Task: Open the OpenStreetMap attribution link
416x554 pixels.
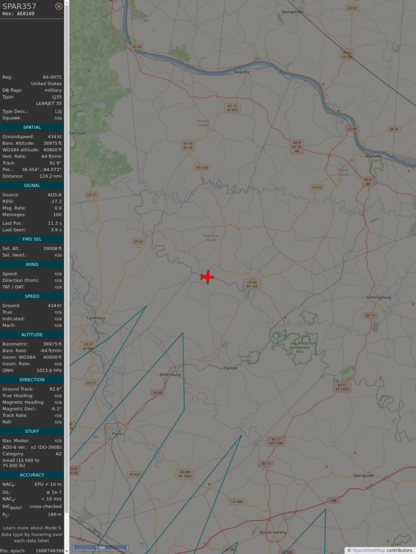Action: 368,550
